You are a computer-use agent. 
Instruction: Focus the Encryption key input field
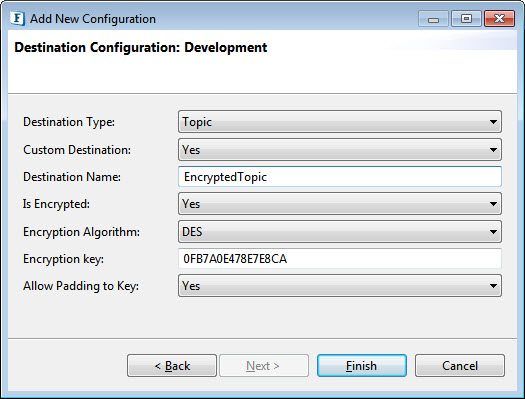pyautogui.click(x=340, y=259)
